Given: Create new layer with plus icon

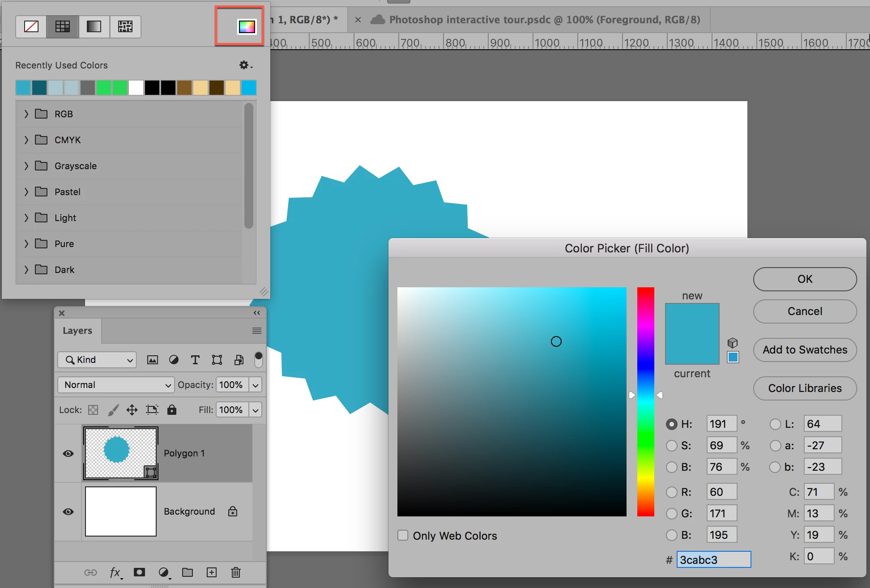Looking at the screenshot, I should pos(212,572).
